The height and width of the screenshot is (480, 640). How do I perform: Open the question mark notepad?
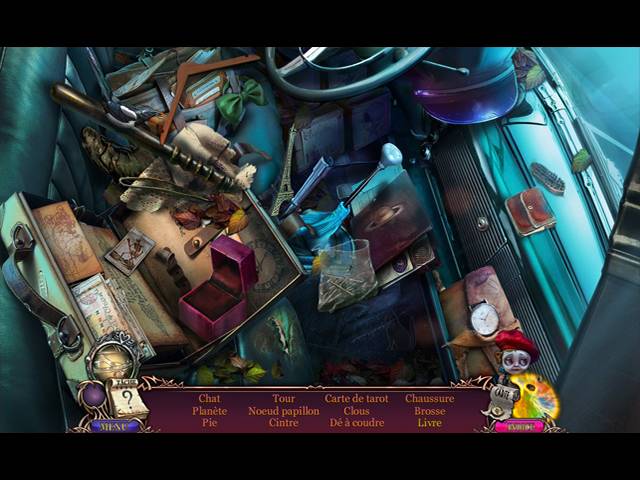tap(127, 401)
